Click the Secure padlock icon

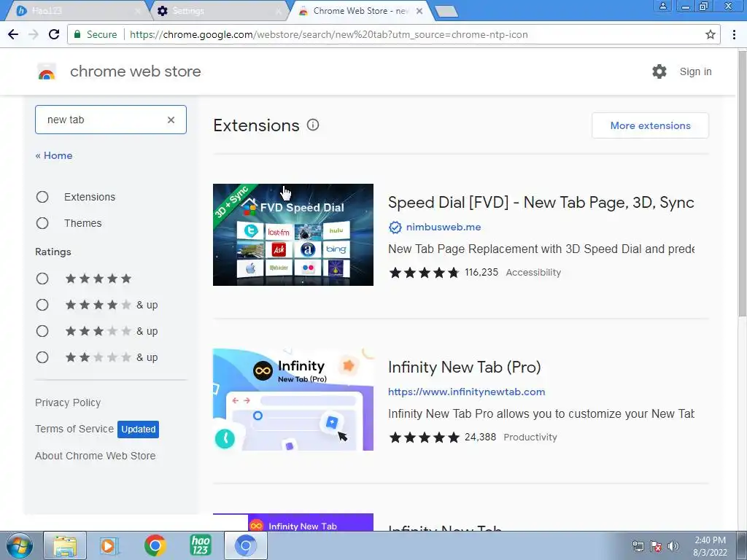(77, 34)
